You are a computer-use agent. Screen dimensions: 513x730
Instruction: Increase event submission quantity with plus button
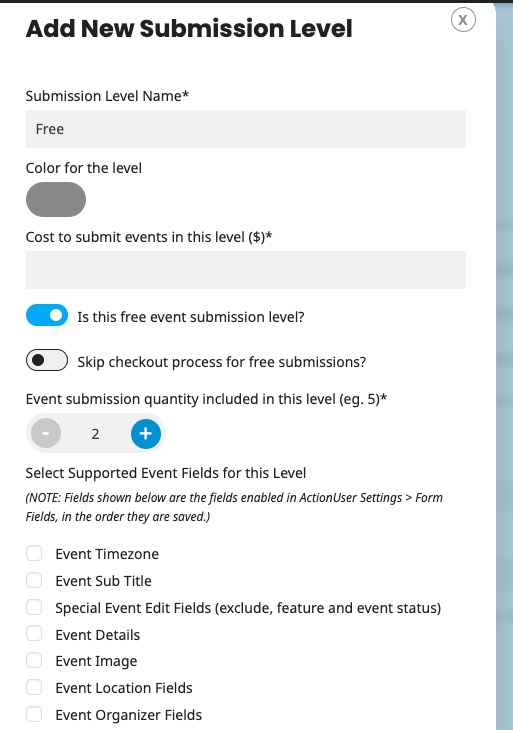coord(146,434)
